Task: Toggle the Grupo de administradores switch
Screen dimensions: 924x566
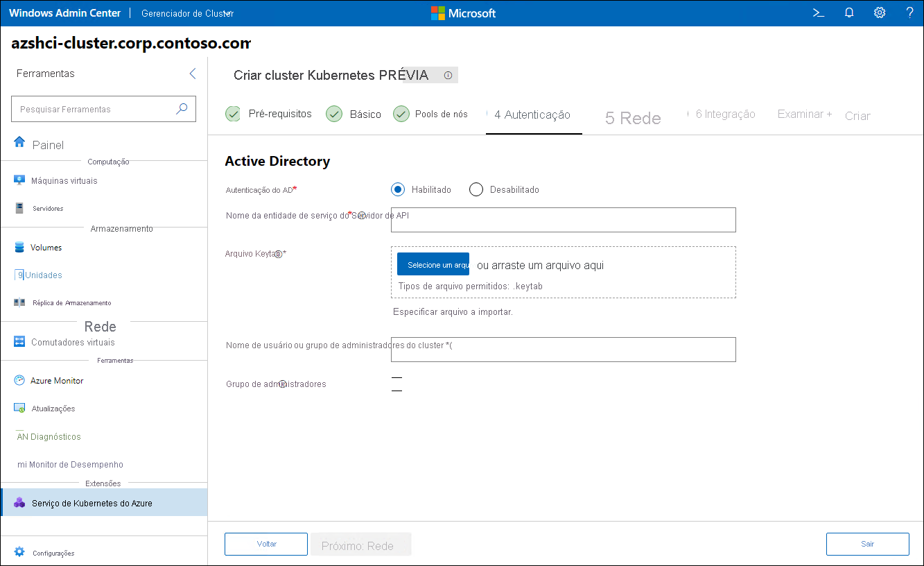Action: point(397,384)
